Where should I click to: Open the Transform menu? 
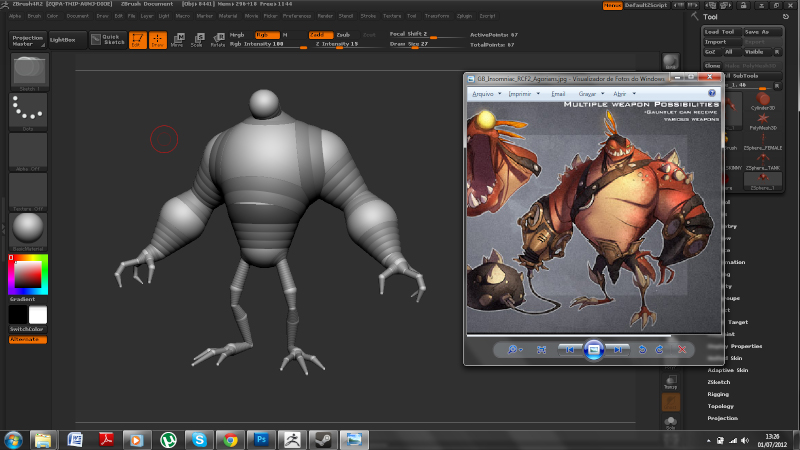(437, 16)
